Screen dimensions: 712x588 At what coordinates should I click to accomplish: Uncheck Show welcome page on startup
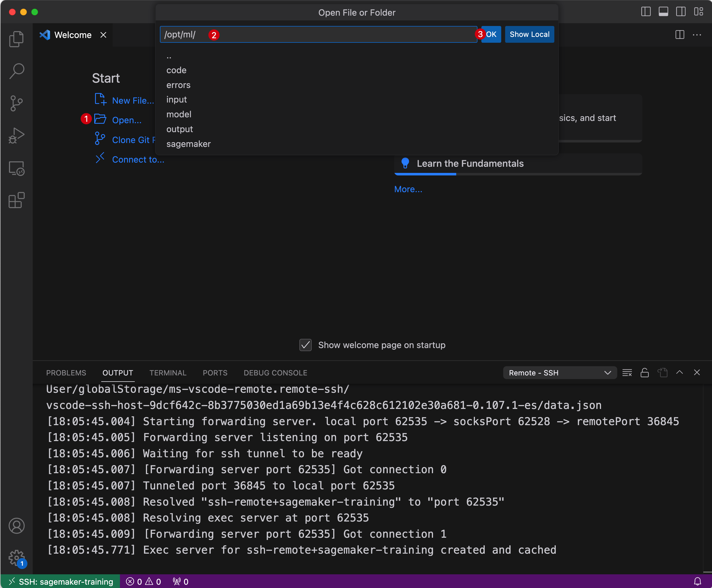pyautogui.click(x=305, y=345)
